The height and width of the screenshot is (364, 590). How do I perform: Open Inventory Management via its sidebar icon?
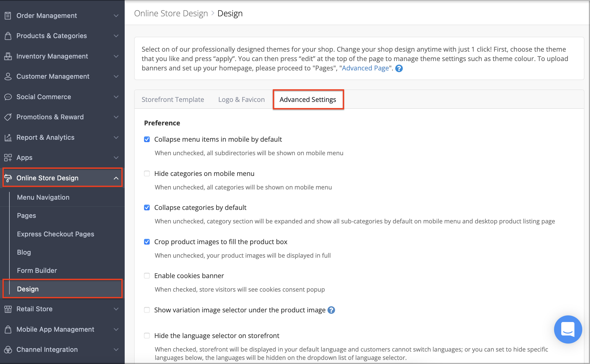(x=8, y=56)
